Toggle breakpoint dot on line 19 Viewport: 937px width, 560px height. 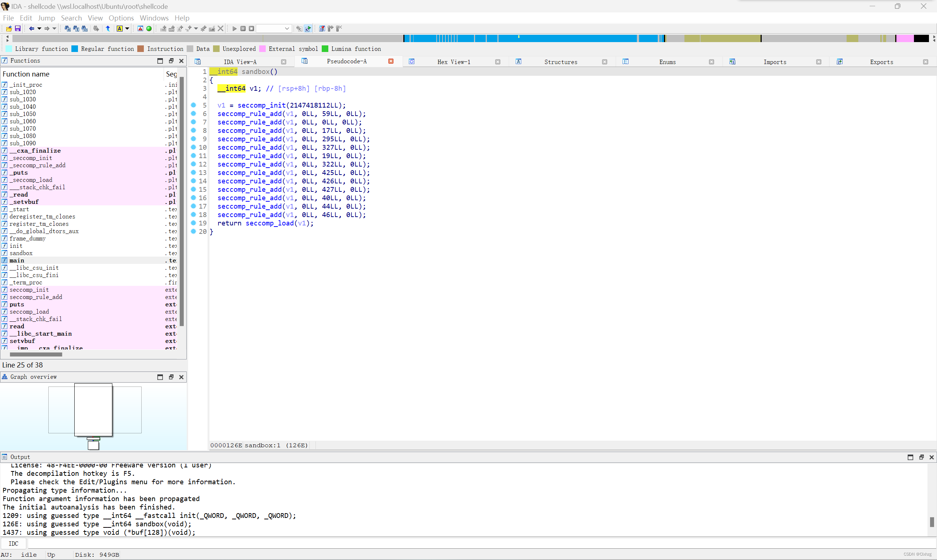(194, 223)
